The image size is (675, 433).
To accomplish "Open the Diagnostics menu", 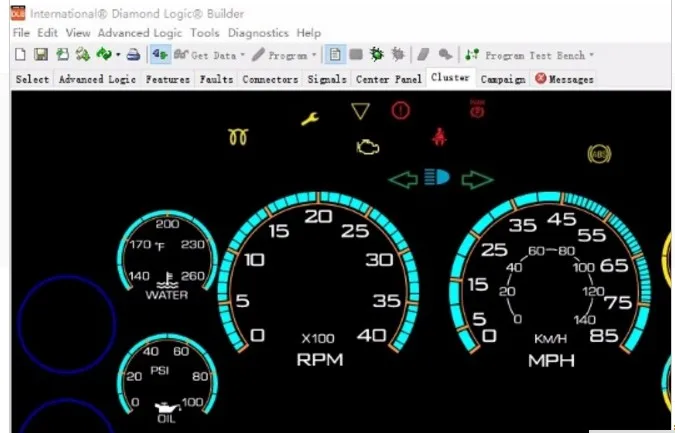I will [x=258, y=33].
